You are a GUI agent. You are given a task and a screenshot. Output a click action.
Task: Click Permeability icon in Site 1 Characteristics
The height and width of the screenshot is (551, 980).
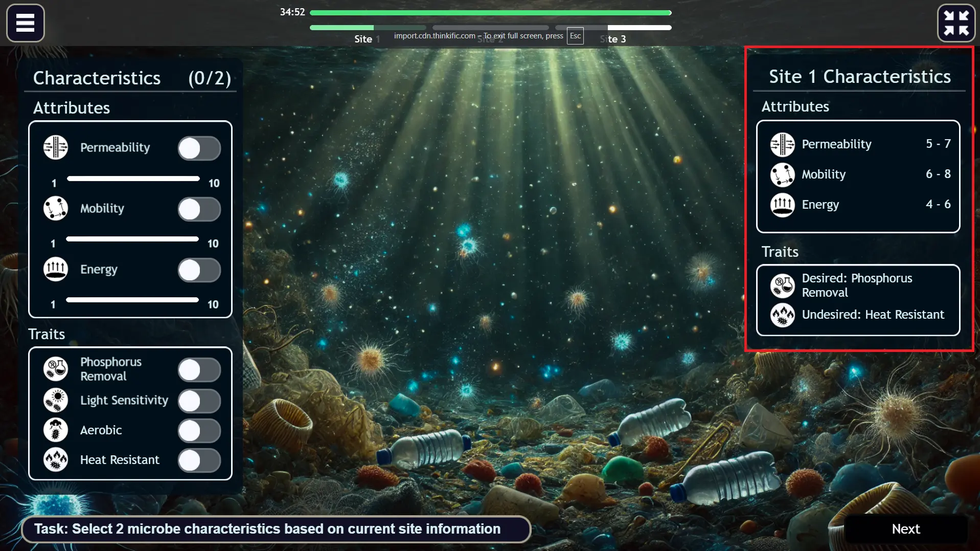click(782, 144)
